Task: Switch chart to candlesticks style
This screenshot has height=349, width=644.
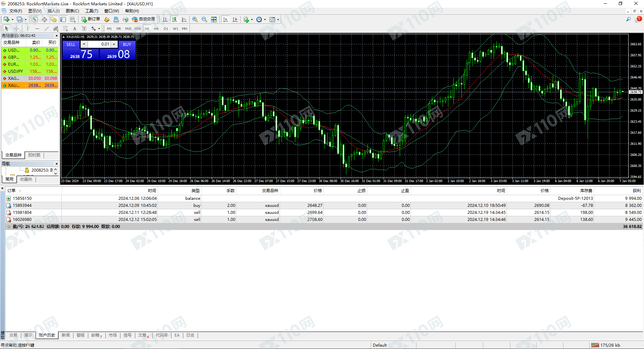Action: [175, 19]
